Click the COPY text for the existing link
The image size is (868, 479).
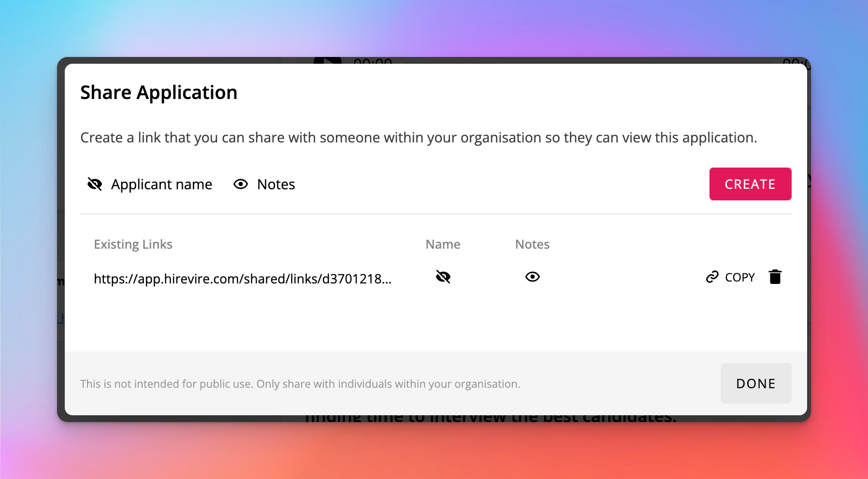[739, 278]
